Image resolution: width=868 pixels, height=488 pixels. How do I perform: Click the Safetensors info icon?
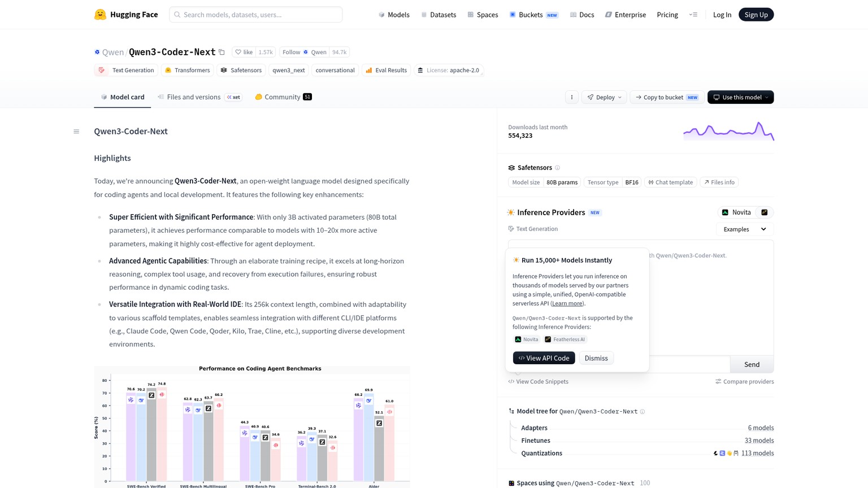coord(557,168)
